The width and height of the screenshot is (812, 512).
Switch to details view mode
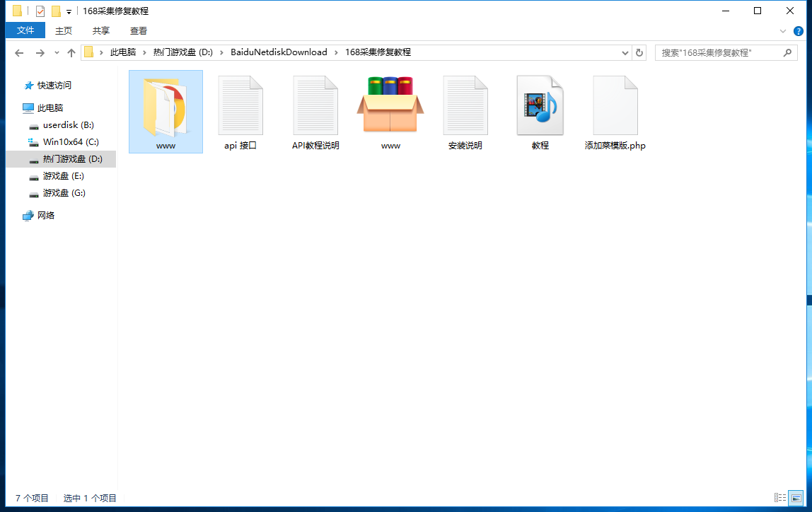click(780, 498)
